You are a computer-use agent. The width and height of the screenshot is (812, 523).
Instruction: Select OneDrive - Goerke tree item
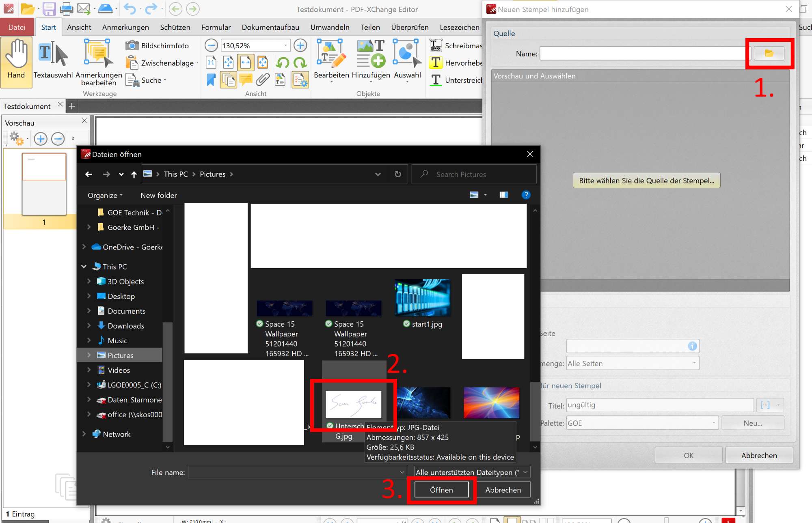(x=127, y=247)
